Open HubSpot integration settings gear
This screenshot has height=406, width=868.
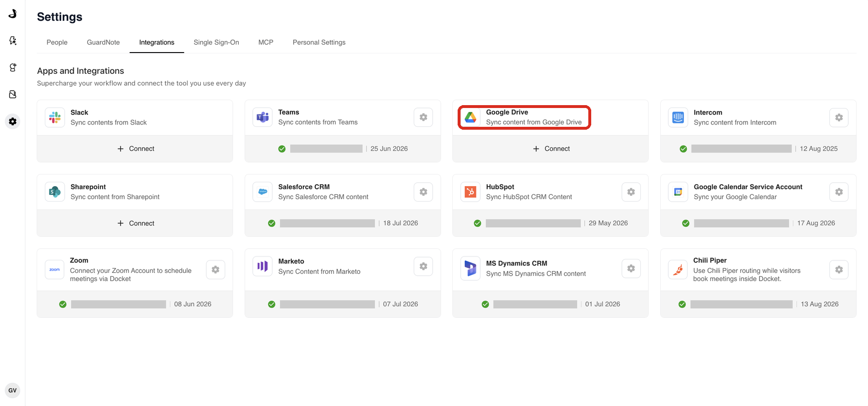(631, 192)
